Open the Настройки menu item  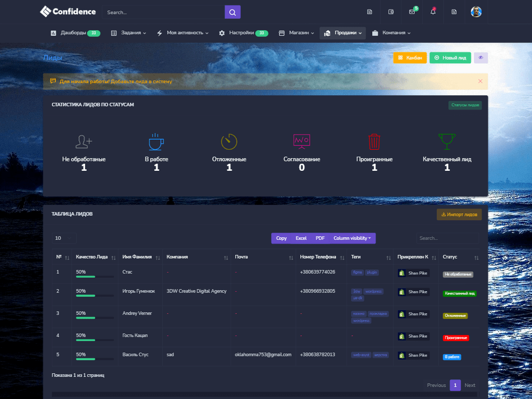click(x=243, y=33)
